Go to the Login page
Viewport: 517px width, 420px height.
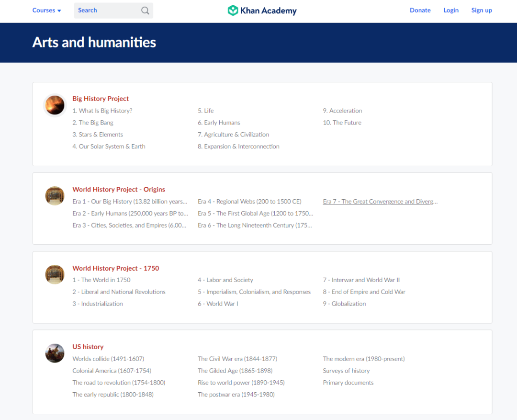pos(451,10)
